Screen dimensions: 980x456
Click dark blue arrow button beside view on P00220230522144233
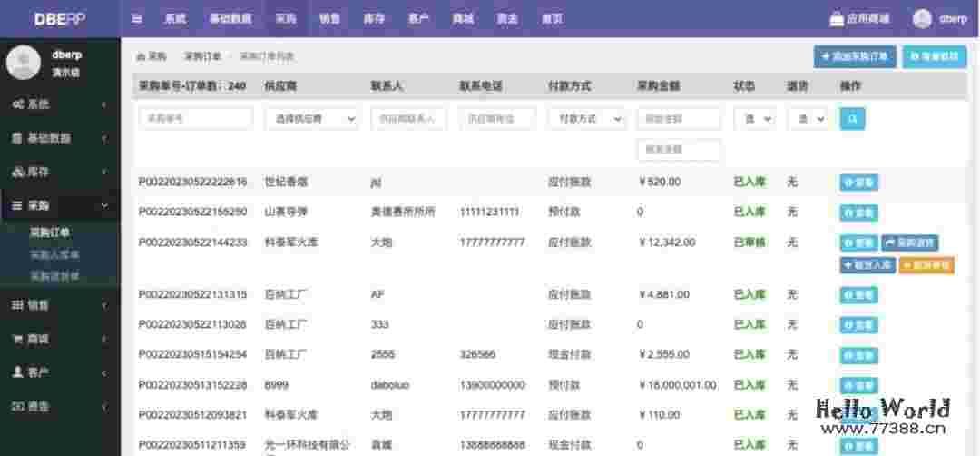[x=909, y=243]
